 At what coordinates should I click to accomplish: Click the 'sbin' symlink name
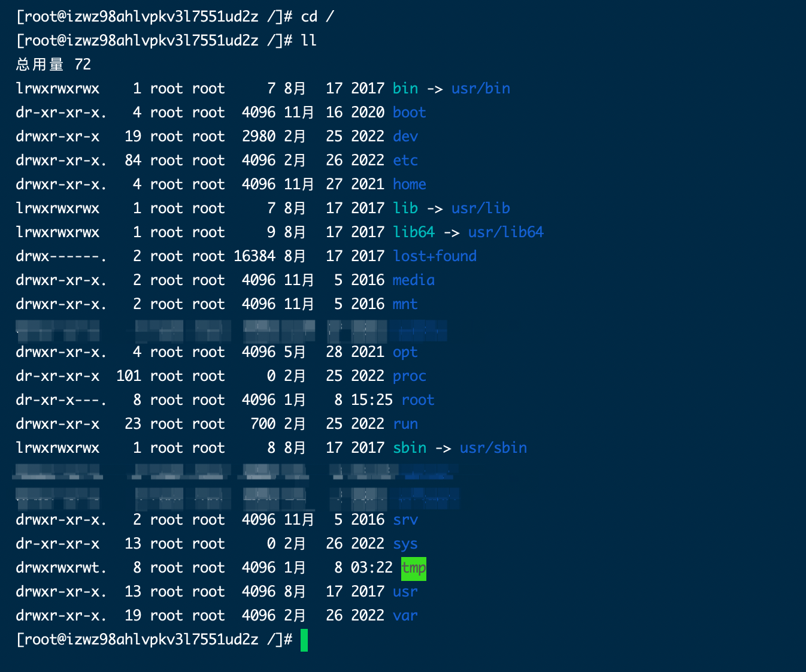point(410,448)
